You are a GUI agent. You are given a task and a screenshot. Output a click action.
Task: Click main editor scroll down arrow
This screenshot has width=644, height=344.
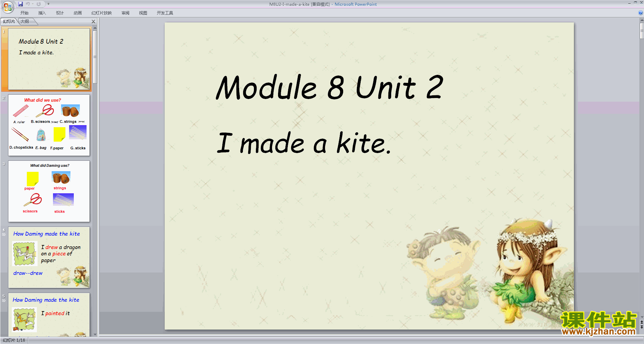click(x=642, y=317)
